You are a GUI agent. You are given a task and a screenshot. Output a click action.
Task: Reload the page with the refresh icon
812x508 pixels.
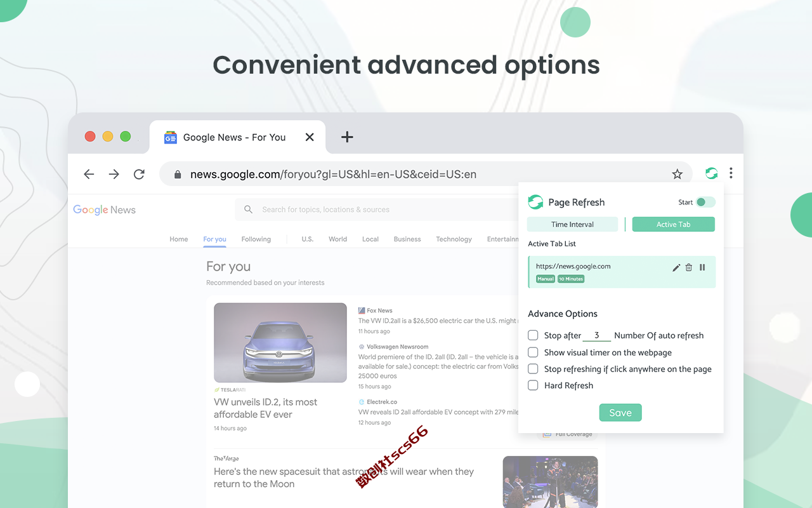[x=139, y=174]
